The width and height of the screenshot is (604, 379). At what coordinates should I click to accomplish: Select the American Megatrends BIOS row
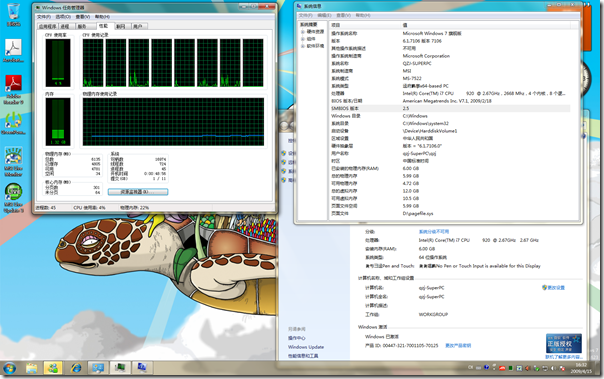(450, 101)
